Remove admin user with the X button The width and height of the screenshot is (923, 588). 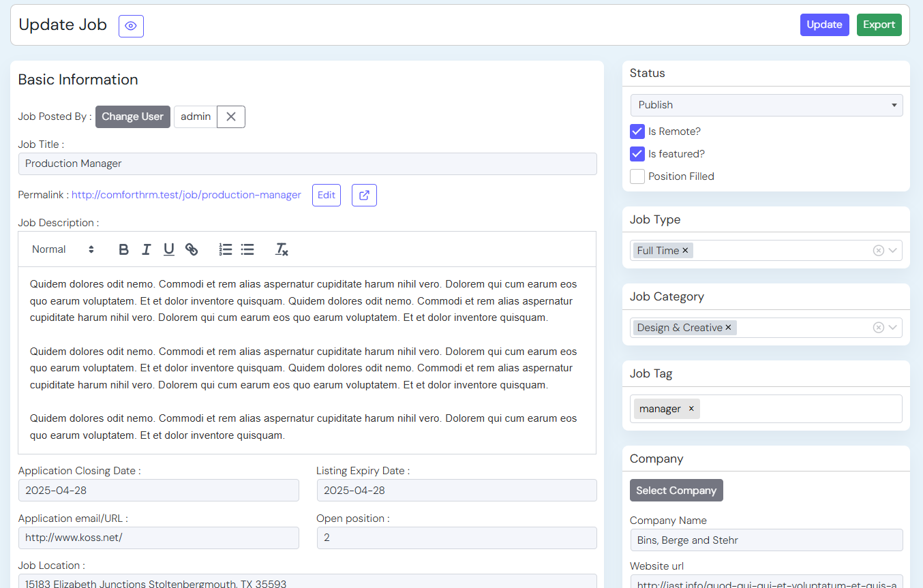pyautogui.click(x=231, y=117)
